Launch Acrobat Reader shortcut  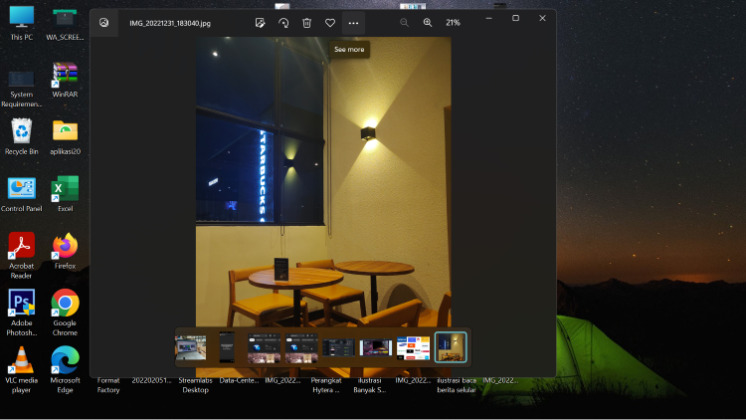(21, 255)
